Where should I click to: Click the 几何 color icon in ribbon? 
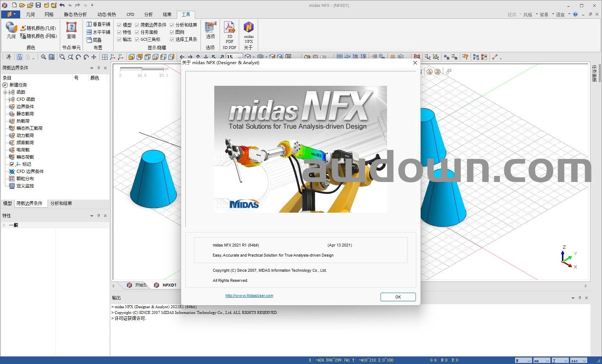(11, 30)
